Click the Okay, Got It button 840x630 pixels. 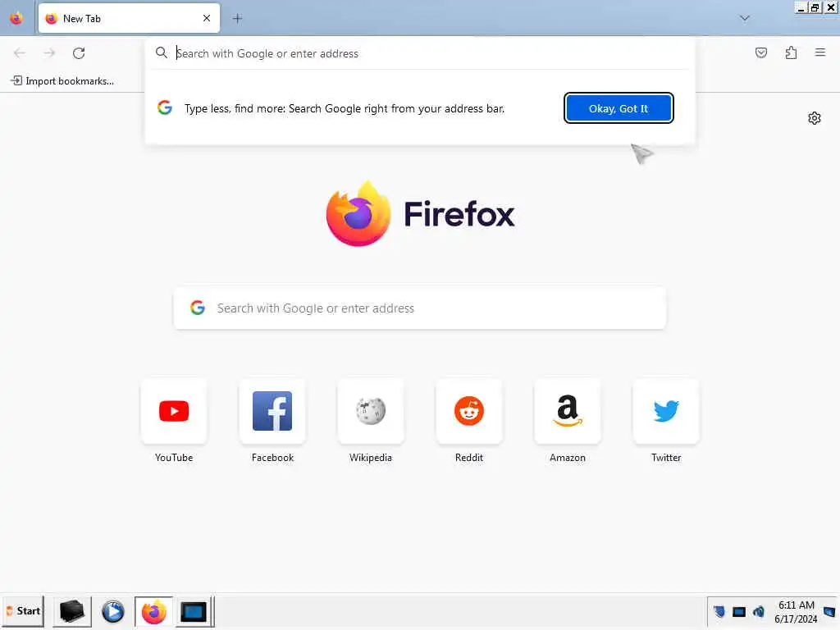619,108
